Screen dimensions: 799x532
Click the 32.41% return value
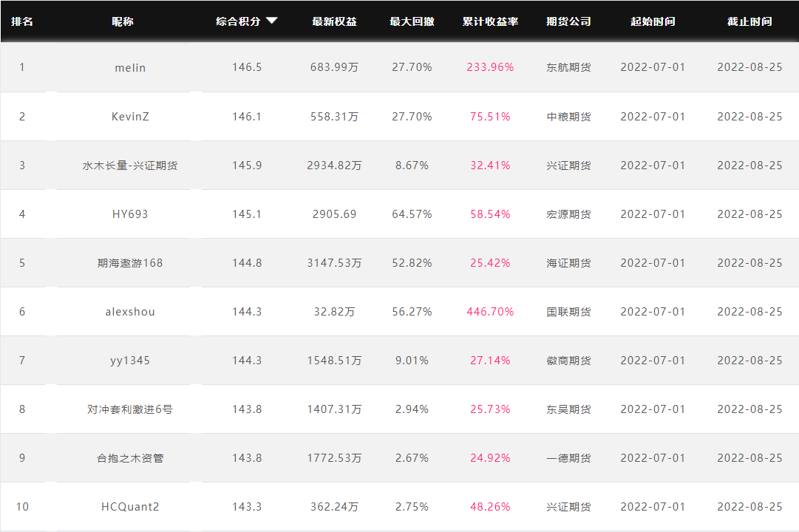(490, 166)
